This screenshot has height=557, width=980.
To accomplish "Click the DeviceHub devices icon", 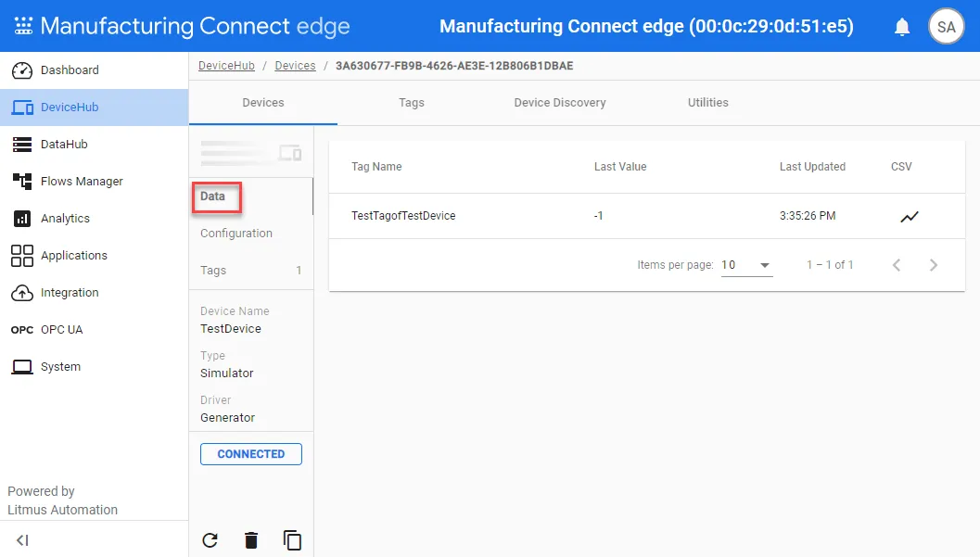I will (22, 108).
